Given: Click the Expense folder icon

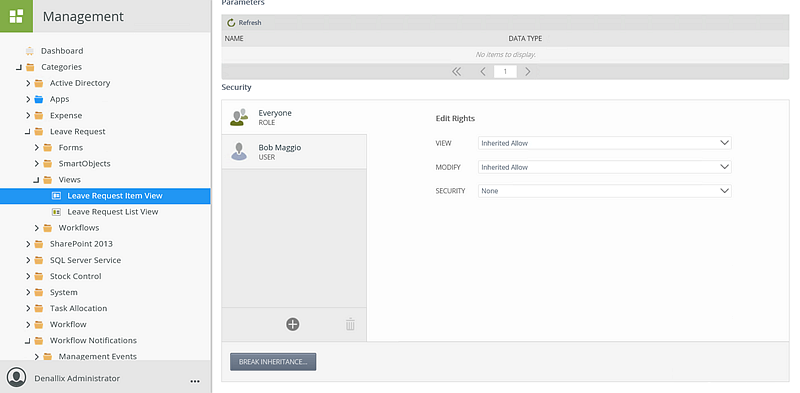Looking at the screenshot, I should [39, 116].
